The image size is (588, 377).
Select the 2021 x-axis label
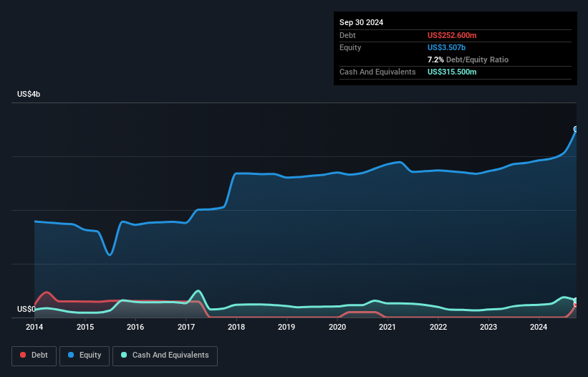(x=387, y=327)
